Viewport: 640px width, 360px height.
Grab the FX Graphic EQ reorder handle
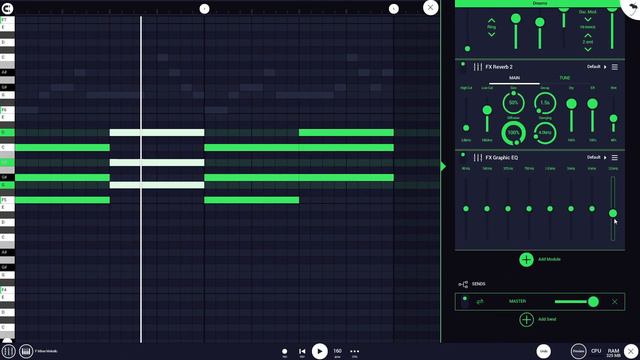pyautogui.click(x=478, y=158)
